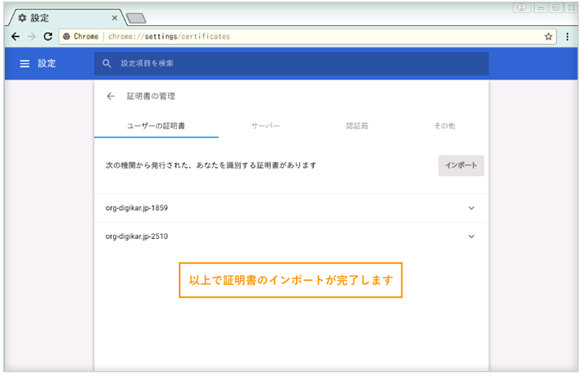The image size is (582, 377).
Task: Expand the org-digikar.jp-1859 certificate row
Action: tap(471, 208)
